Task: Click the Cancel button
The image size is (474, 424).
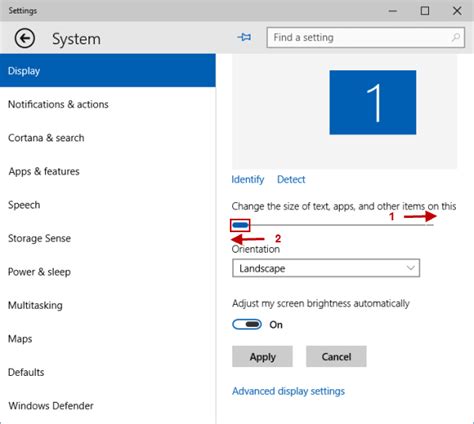Action: 336,357
